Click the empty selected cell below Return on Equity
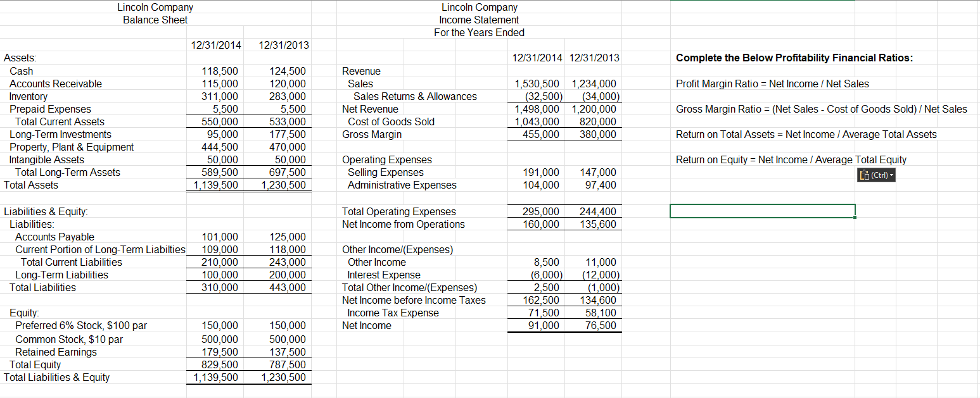The width and height of the screenshot is (980, 398). click(x=763, y=211)
